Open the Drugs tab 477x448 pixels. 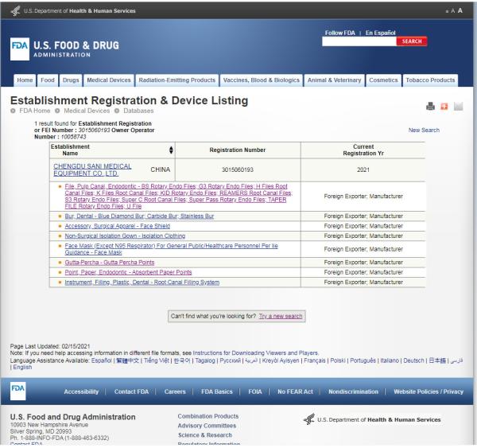point(71,80)
